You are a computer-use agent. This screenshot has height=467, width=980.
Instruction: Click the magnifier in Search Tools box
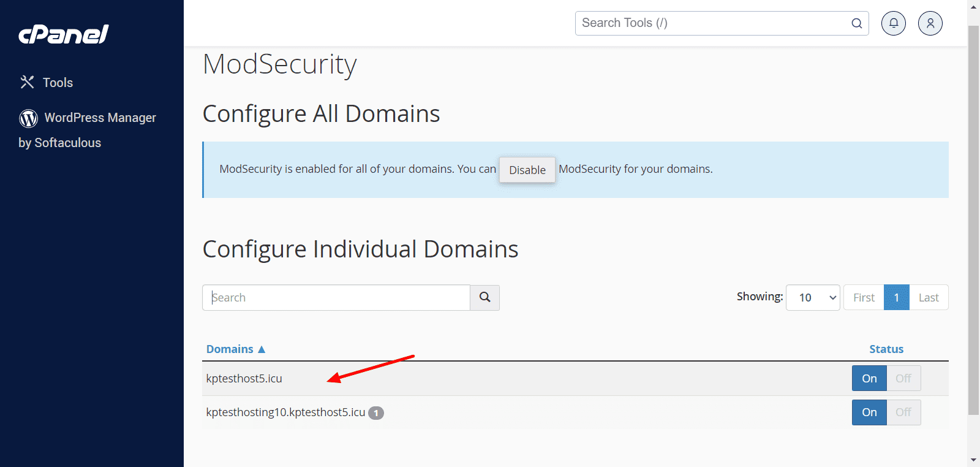856,23
